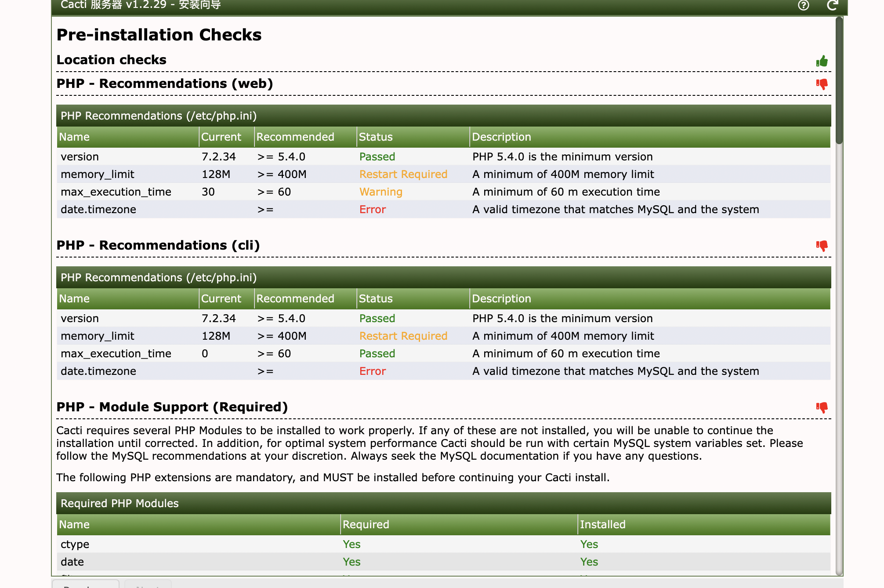Select the web date.timezone Error status
Screen dimensions: 884x588
[x=372, y=210]
